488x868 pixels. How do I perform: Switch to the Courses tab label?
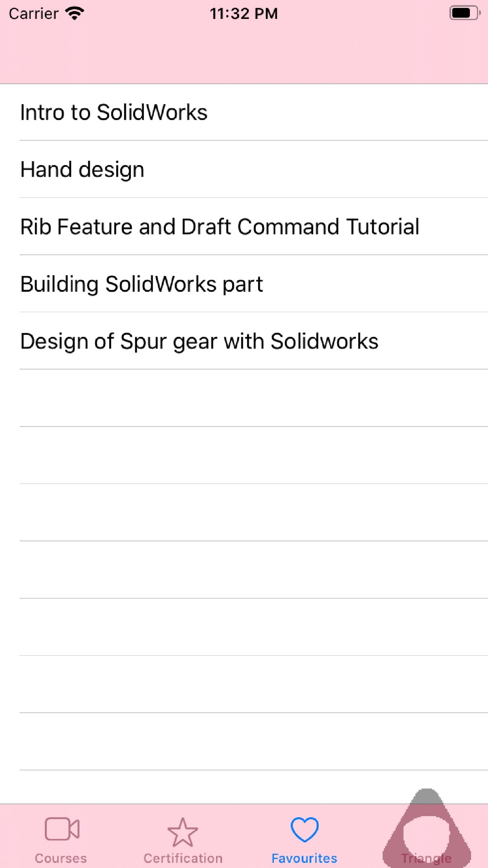(x=61, y=858)
